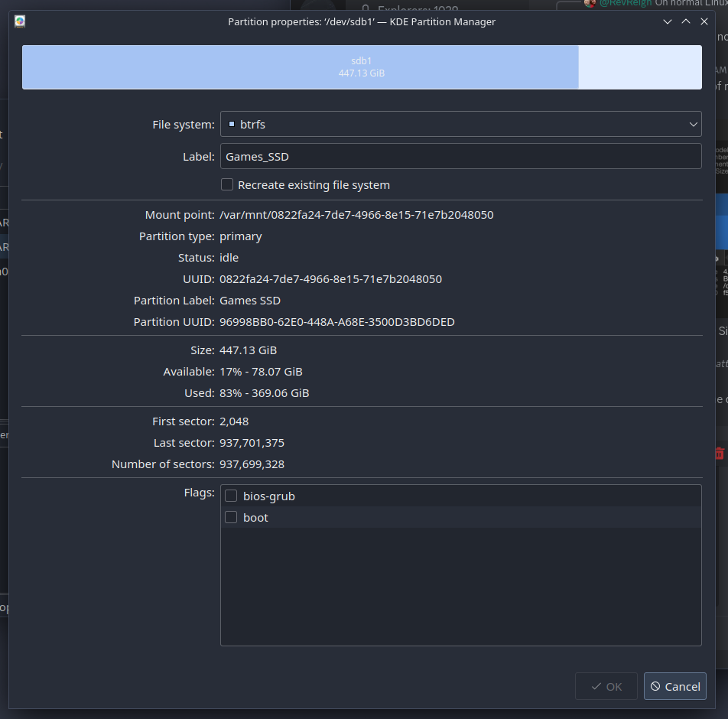Click the OK button

tap(606, 686)
